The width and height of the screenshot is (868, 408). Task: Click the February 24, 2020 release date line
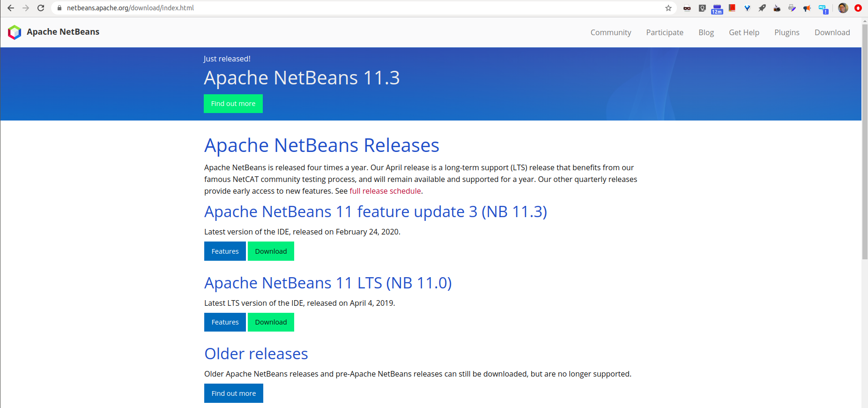302,232
